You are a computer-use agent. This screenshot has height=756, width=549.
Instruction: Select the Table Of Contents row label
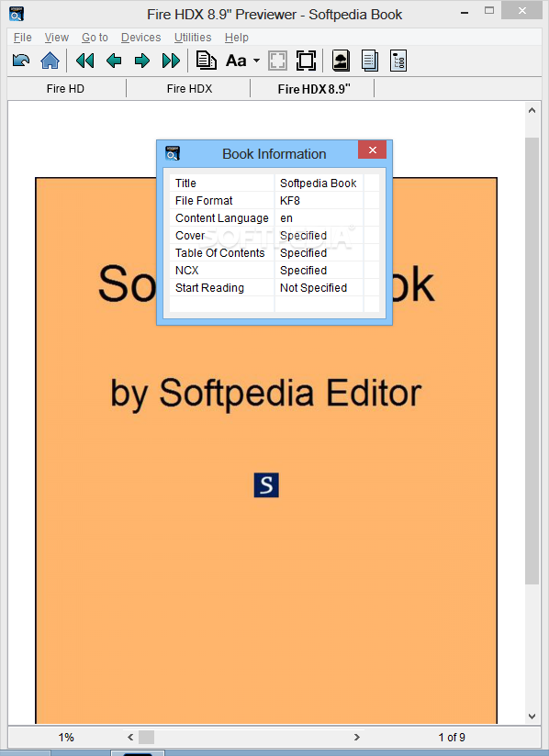221,252
